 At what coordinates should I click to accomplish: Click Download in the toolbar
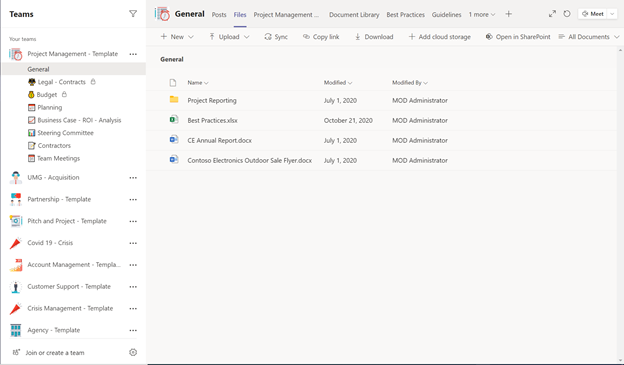(x=374, y=37)
